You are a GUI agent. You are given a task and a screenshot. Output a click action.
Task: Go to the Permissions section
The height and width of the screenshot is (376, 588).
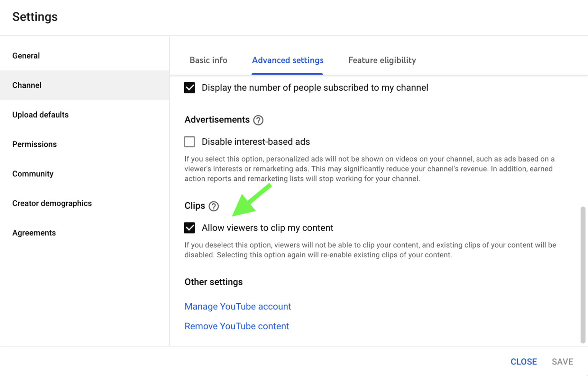click(x=34, y=144)
